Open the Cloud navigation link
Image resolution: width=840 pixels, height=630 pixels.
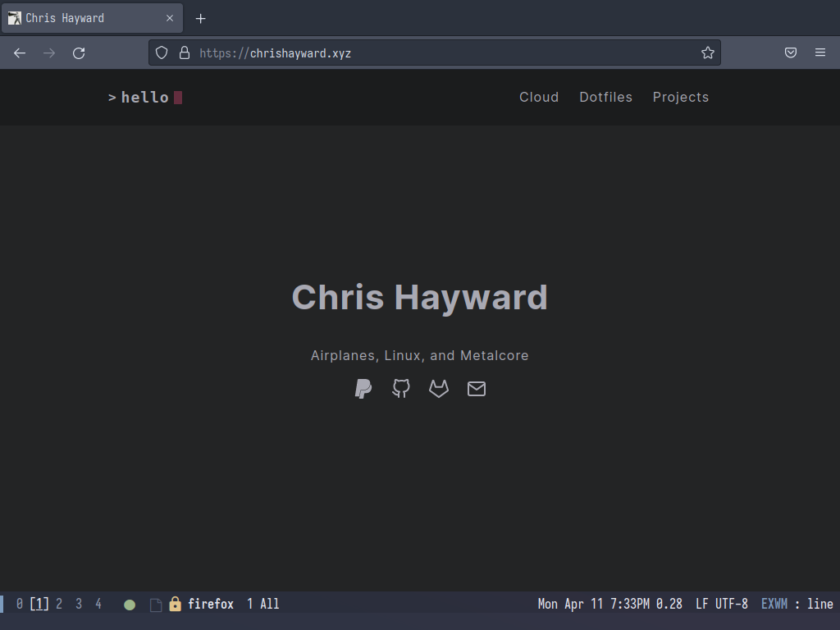(x=539, y=97)
